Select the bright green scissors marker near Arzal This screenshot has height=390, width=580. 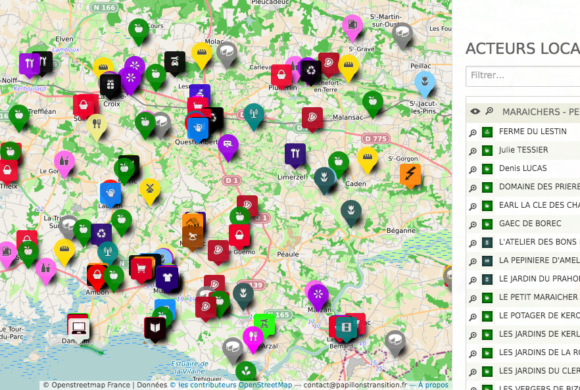[x=264, y=325]
